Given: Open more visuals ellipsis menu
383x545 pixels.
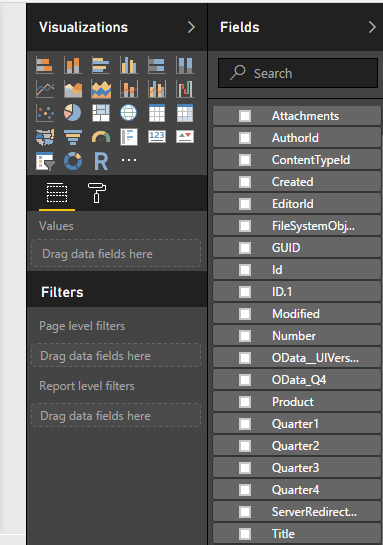Looking at the screenshot, I should point(129,160).
